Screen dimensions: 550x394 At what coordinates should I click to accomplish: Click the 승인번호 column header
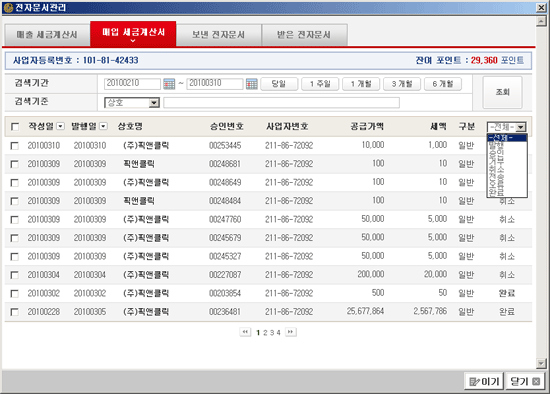[227, 126]
